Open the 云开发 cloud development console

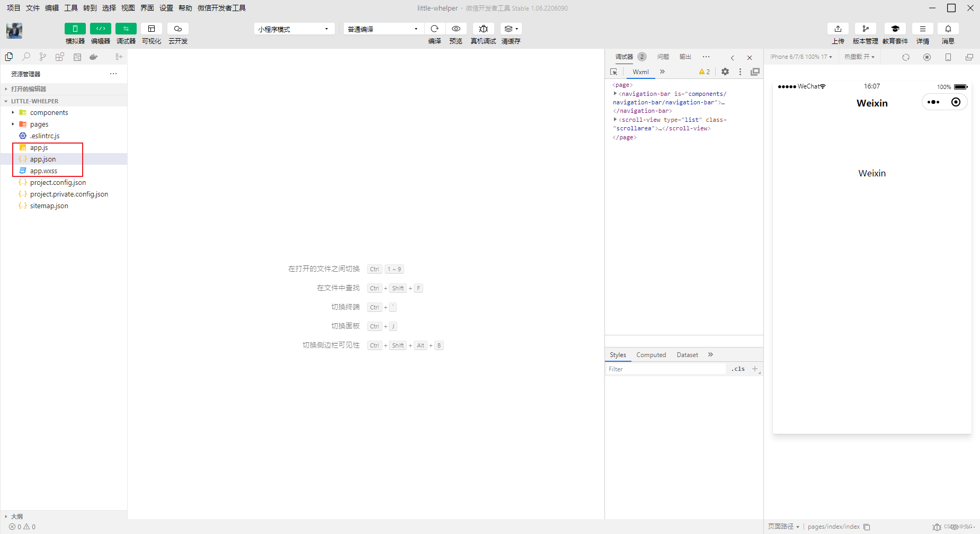pos(178,29)
